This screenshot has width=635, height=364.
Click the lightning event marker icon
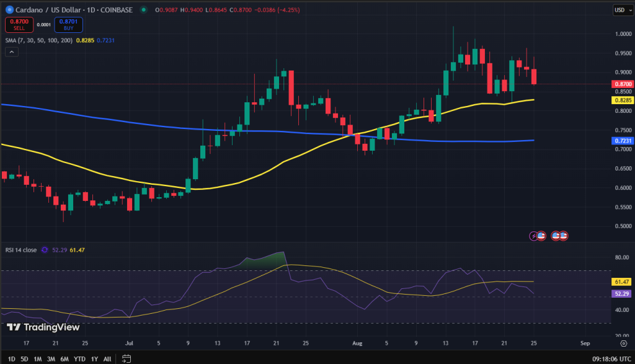533,236
